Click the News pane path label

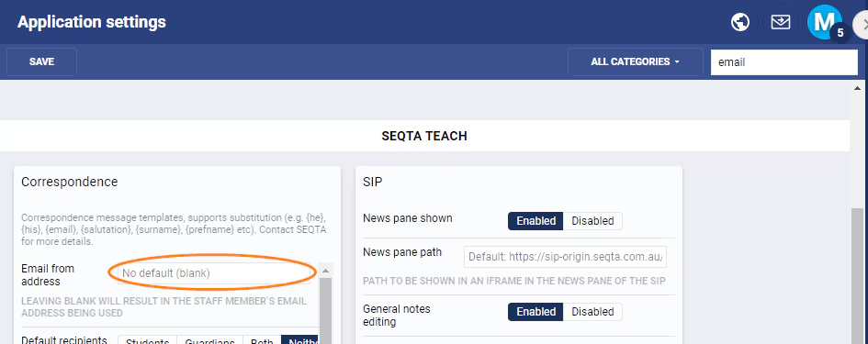(x=402, y=252)
